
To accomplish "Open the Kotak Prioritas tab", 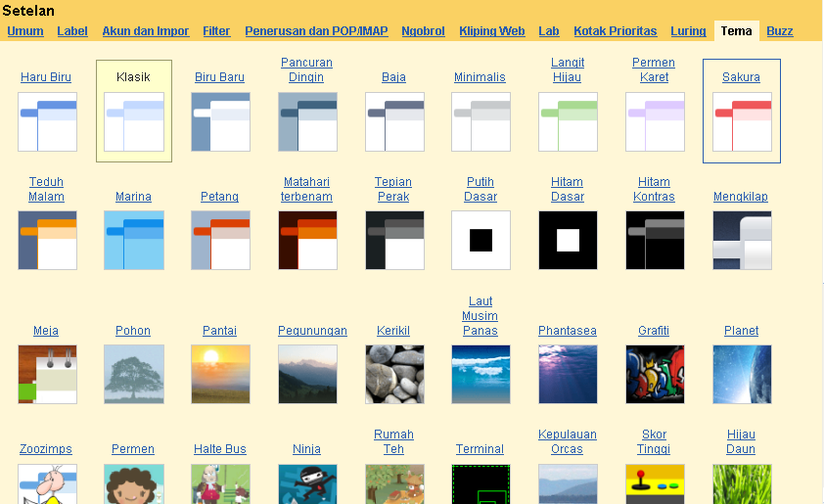I will [x=616, y=31].
